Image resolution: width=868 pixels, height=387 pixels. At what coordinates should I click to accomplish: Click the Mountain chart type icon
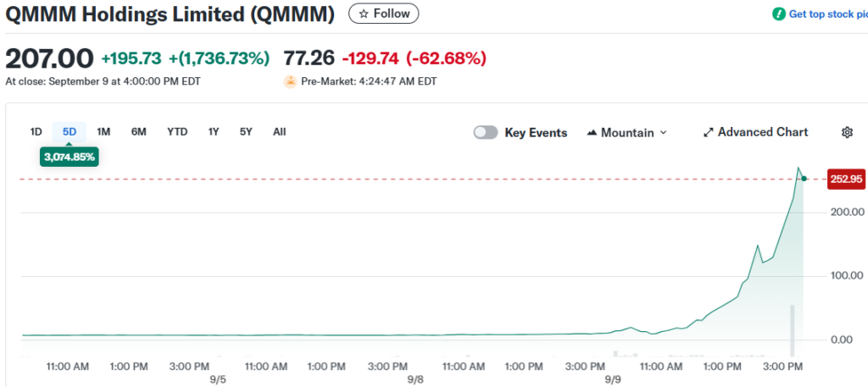coord(592,133)
